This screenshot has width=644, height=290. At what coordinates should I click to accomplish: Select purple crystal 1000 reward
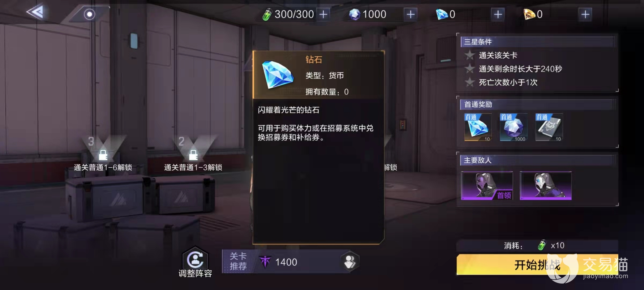click(514, 127)
